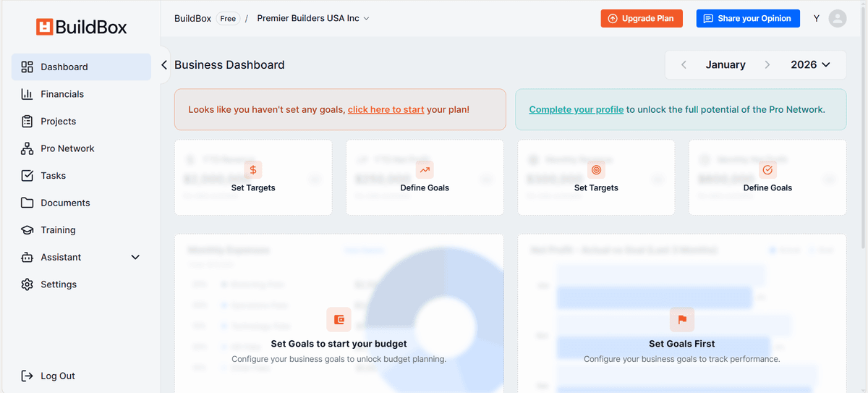Screen dimensions: 868x393
Task: Click the Share your Opinion button
Action: (x=748, y=19)
